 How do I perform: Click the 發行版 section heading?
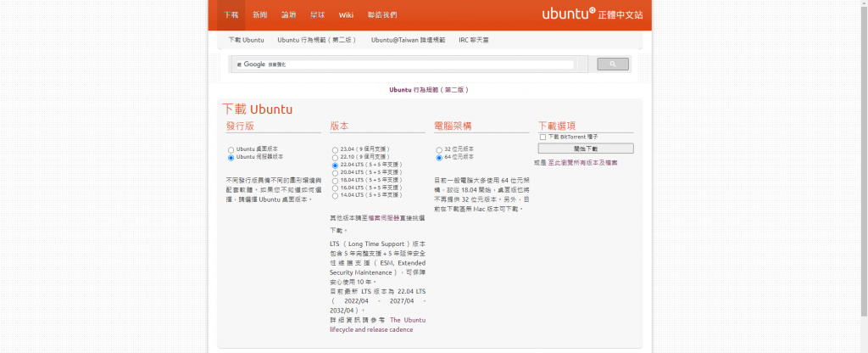[x=240, y=126]
